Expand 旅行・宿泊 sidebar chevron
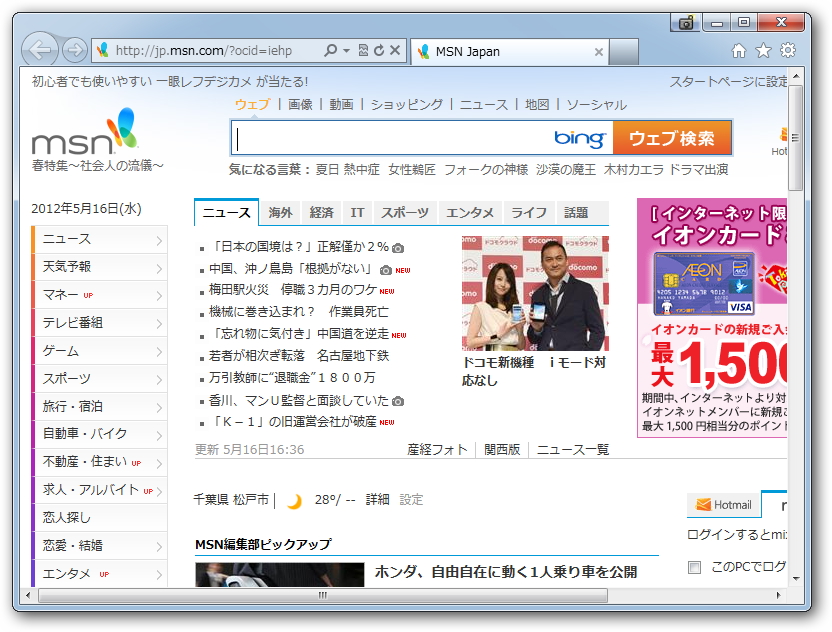This screenshot has height=632, width=832. coord(159,407)
